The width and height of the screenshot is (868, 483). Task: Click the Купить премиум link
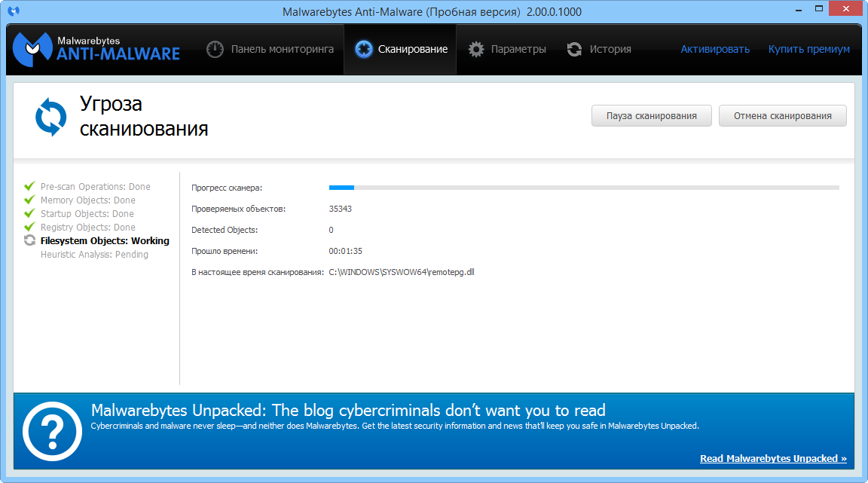[x=808, y=48]
